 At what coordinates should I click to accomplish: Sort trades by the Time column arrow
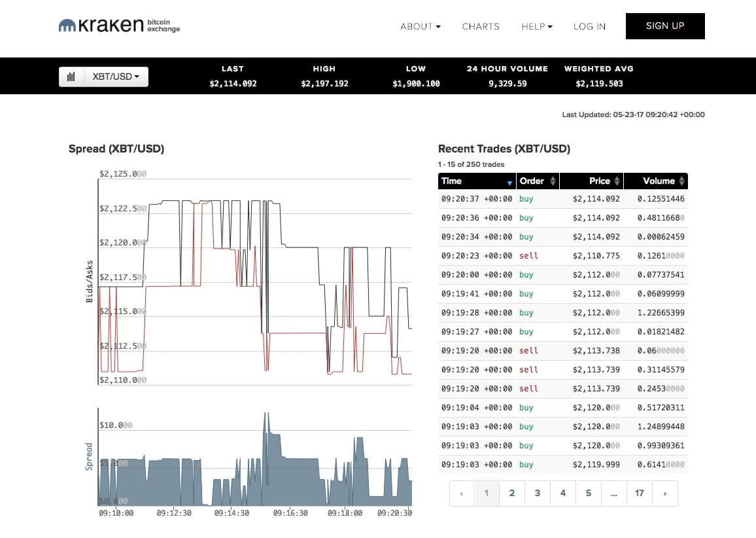point(509,182)
